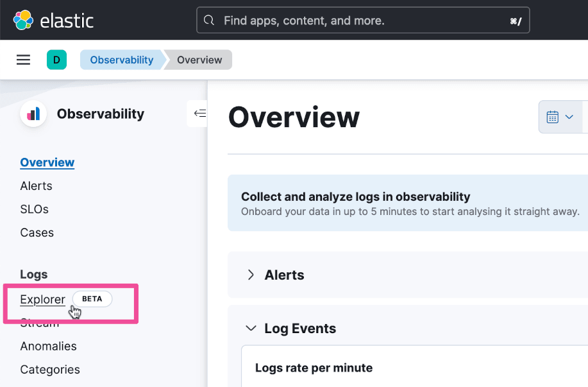Collapse the Log Events section
Screen dimensions: 588x387
coord(251,329)
